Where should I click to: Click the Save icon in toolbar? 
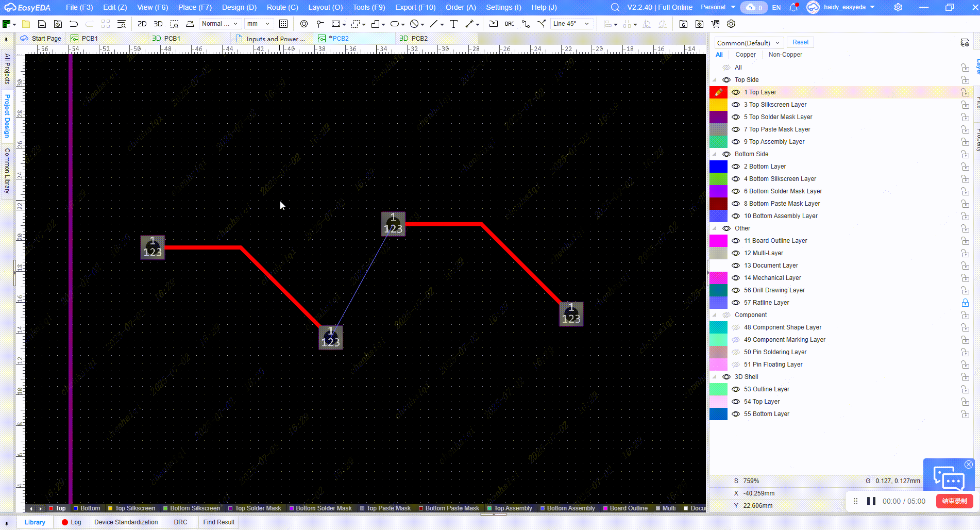(42, 24)
